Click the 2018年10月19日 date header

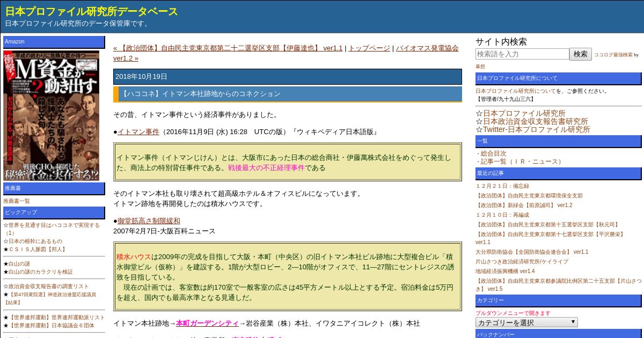pyautogui.click(x=287, y=77)
